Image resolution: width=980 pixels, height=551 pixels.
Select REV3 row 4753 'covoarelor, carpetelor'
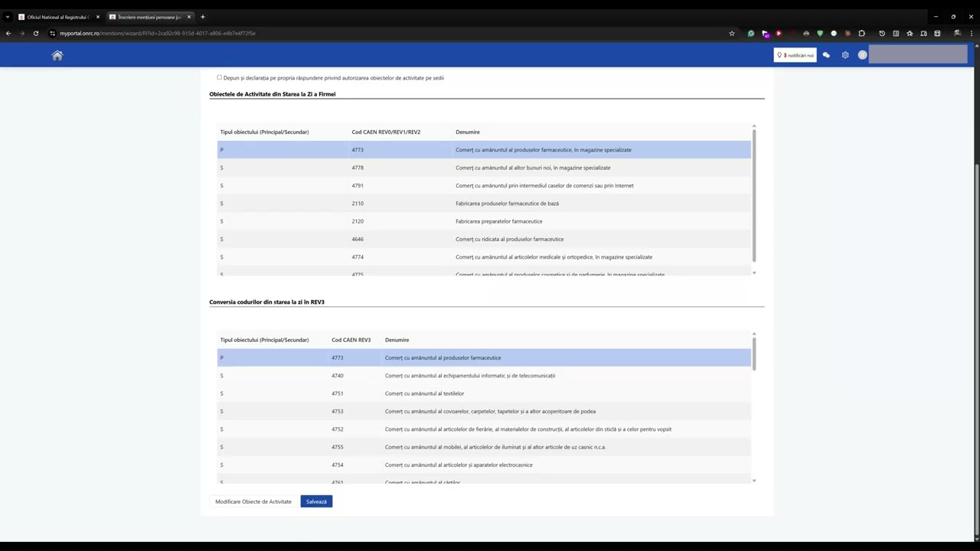coord(484,411)
